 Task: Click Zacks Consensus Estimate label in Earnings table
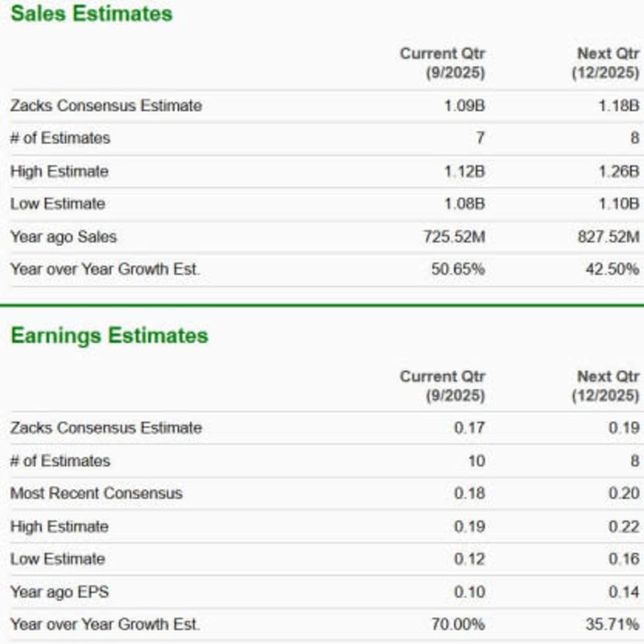106,428
